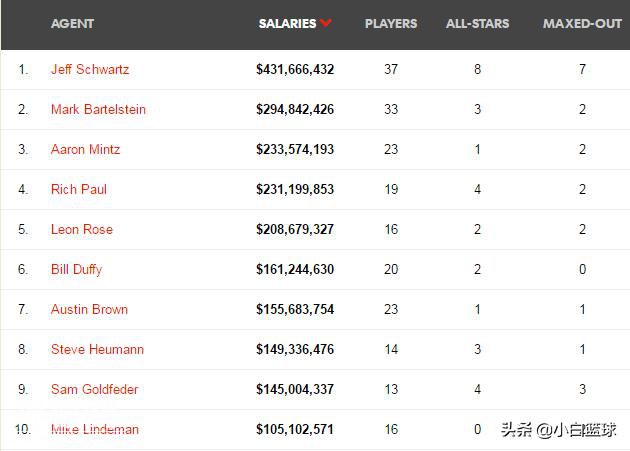Open Mike Lindeman agent profile
This screenshot has height=451, width=630.
point(95,430)
